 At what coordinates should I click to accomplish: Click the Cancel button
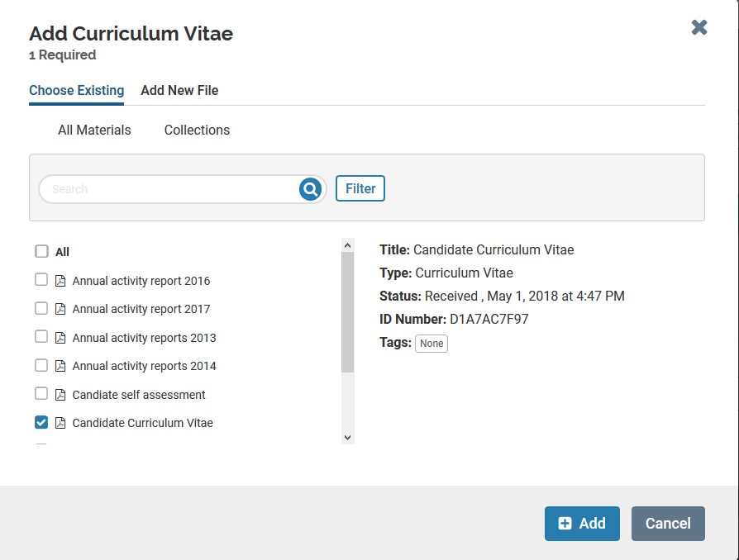[x=668, y=524]
